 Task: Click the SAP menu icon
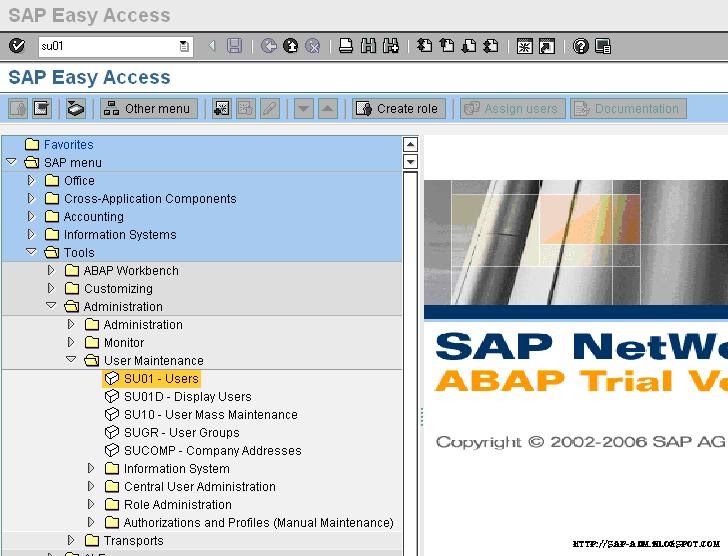[x=42, y=109]
